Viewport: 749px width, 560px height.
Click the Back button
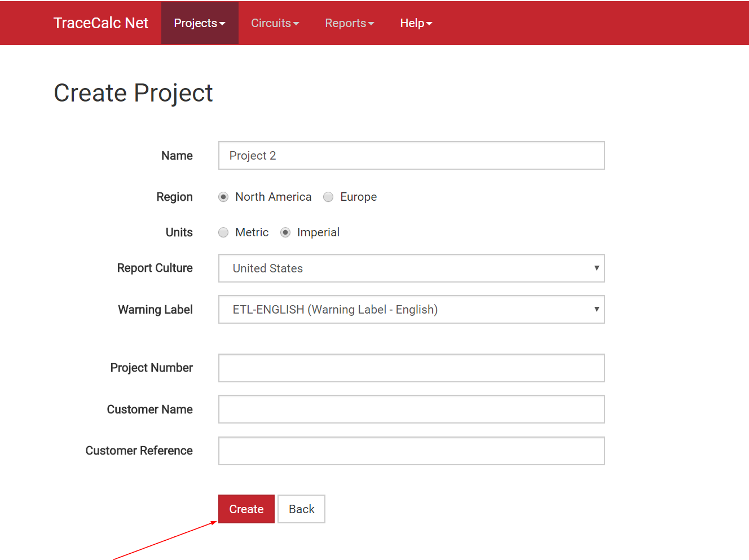[301, 509]
